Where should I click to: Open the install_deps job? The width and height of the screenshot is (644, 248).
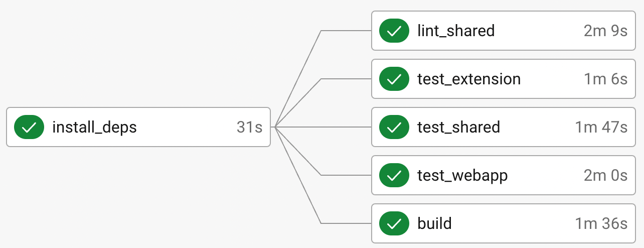pos(94,128)
